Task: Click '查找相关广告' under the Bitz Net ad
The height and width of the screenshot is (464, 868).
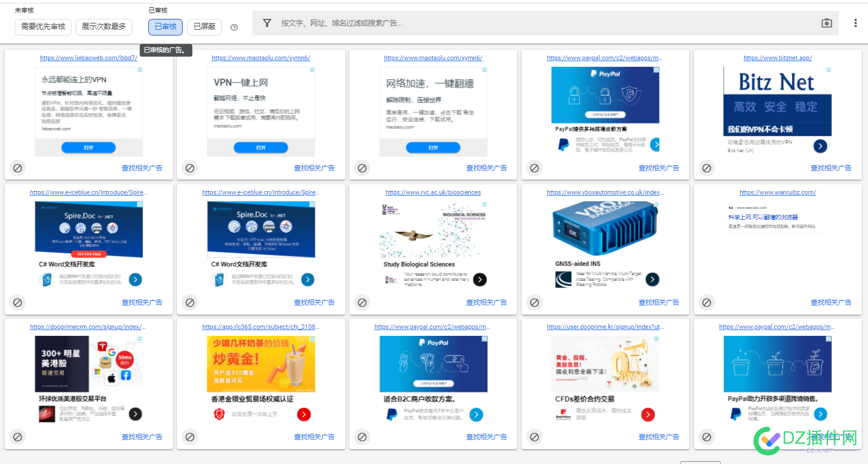Action: [x=831, y=168]
